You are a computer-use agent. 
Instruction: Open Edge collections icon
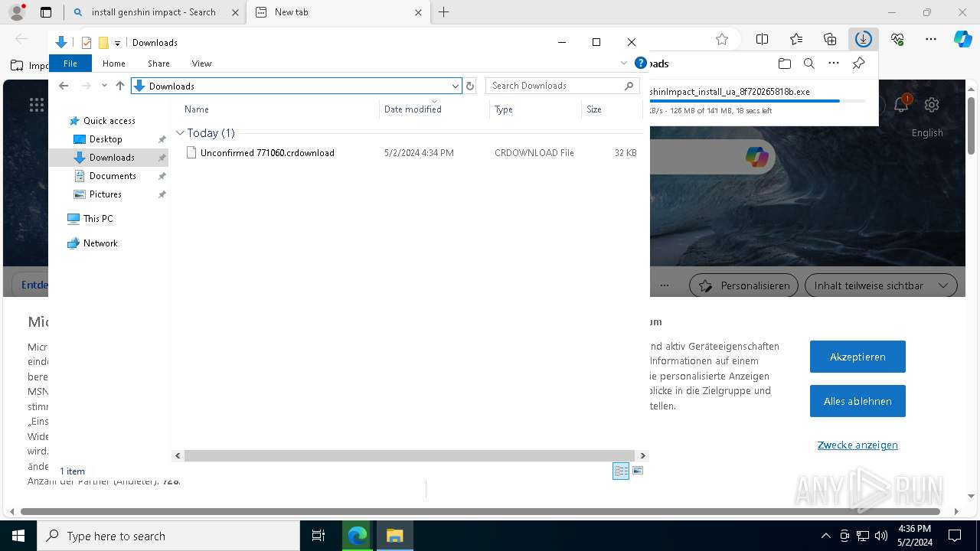[830, 40]
